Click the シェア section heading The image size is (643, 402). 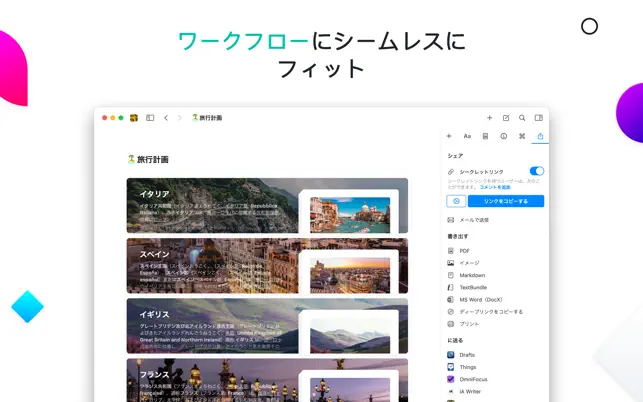455,156
